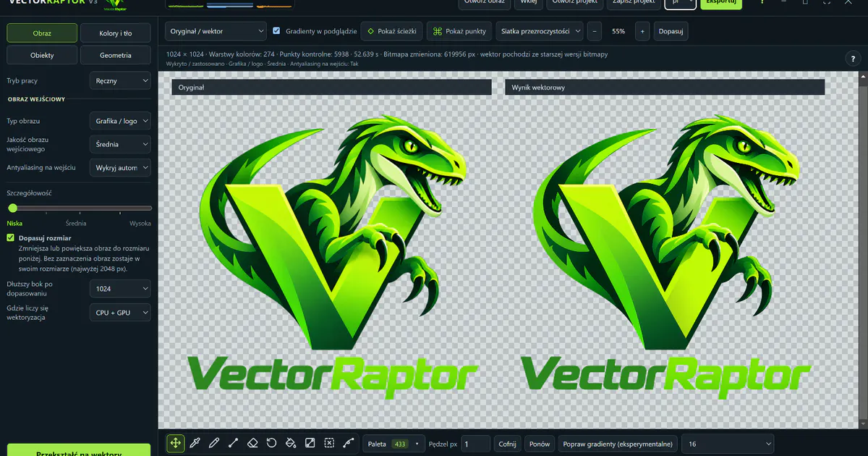Click the dashed selection delete tool

click(x=329, y=443)
